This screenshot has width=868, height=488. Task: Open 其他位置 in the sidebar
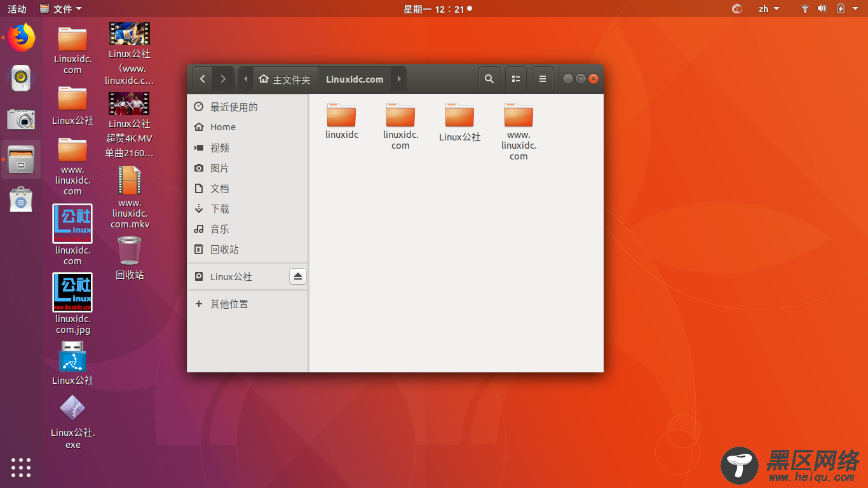(x=248, y=304)
